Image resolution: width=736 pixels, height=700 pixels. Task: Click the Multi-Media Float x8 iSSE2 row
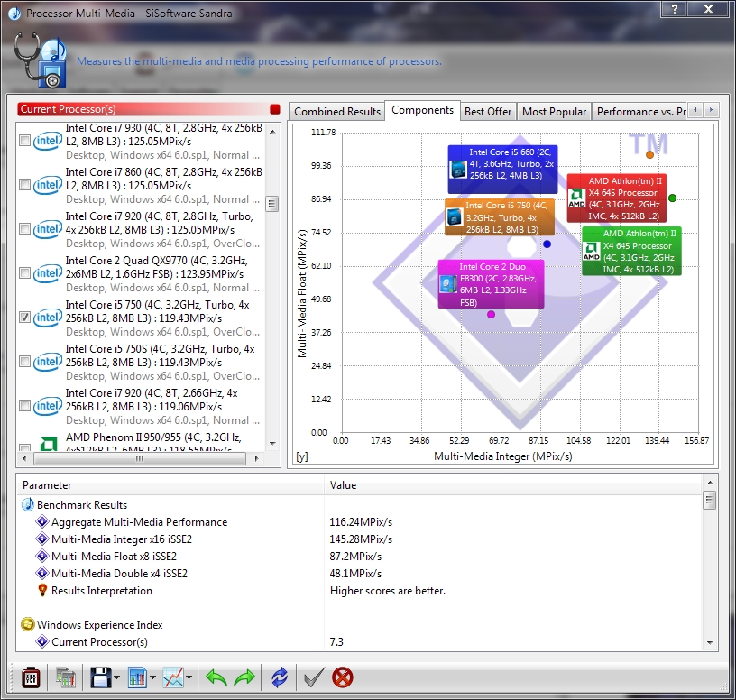pos(360,557)
